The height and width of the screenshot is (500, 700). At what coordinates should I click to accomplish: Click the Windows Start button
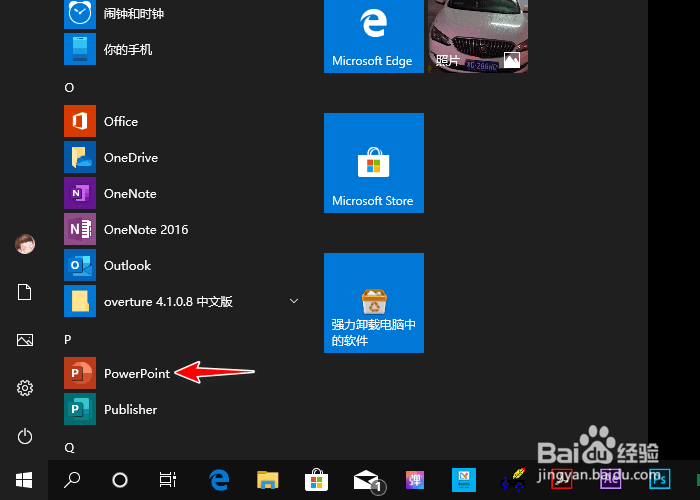tap(24, 480)
